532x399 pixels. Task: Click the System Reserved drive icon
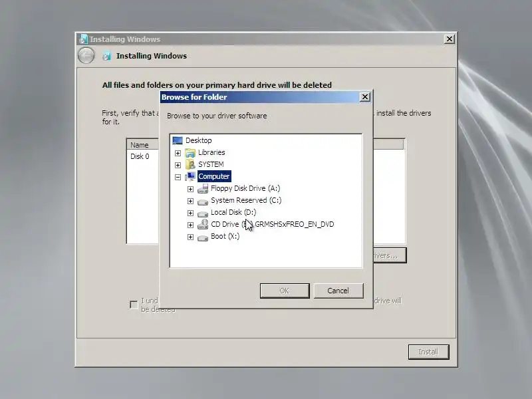203,201
